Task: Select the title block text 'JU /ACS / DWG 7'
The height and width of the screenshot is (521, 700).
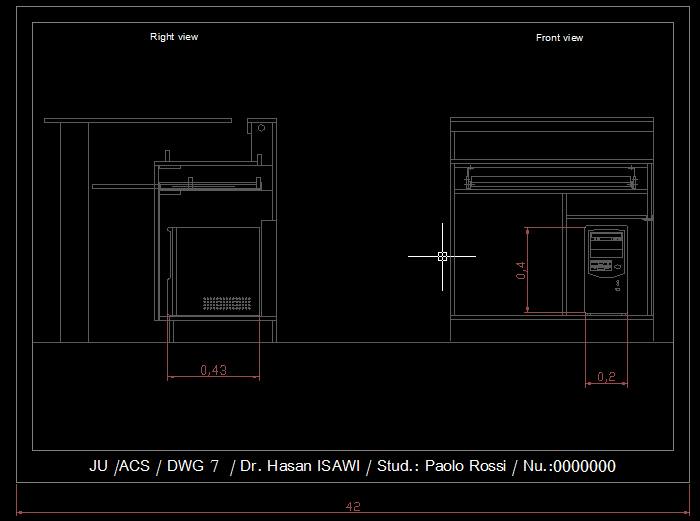Action: click(154, 466)
